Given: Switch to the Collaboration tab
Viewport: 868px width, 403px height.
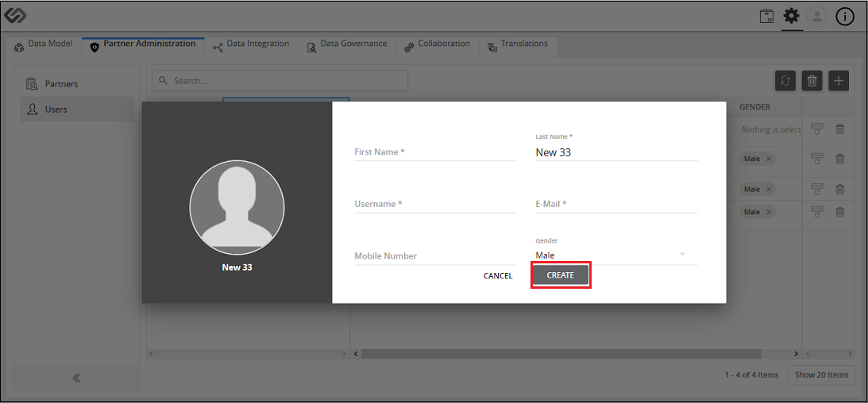Looking at the screenshot, I should tap(438, 47).
